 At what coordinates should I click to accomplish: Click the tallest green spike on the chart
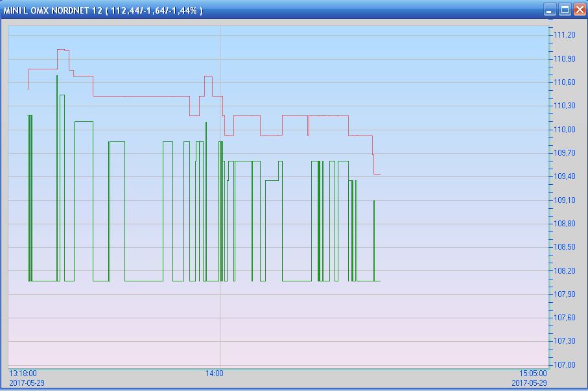57,77
